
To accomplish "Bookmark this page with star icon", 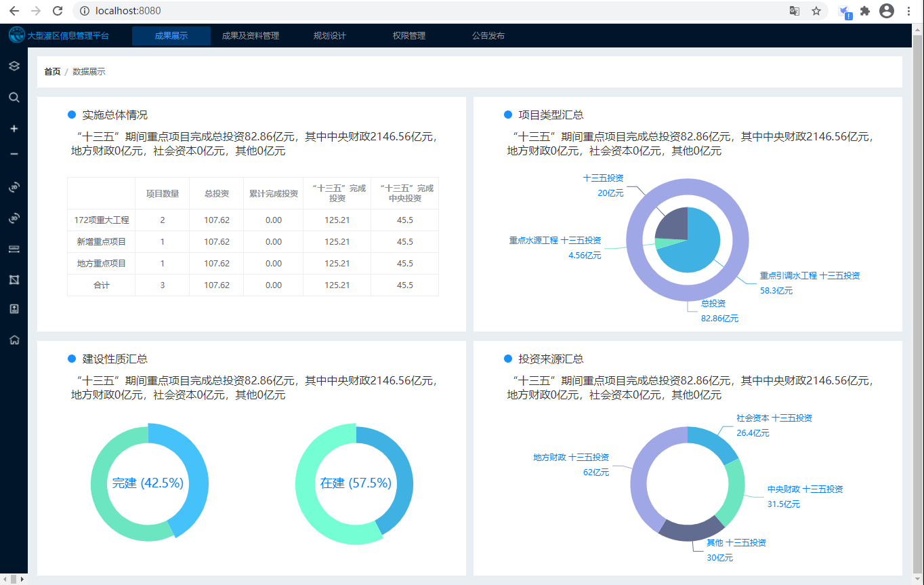I will (816, 11).
